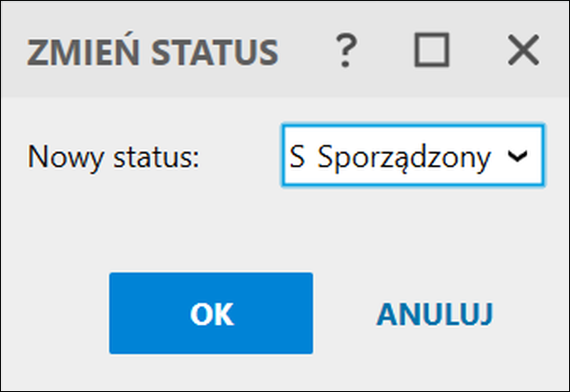Abort the status change via ANULUJ link
This screenshot has width=570, height=392.
point(435,314)
